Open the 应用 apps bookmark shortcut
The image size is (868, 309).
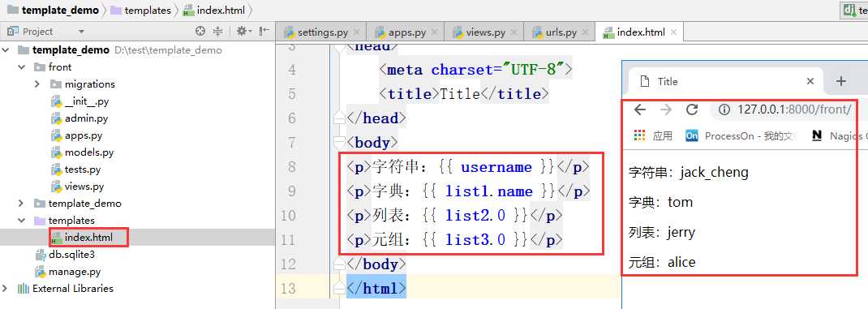653,135
